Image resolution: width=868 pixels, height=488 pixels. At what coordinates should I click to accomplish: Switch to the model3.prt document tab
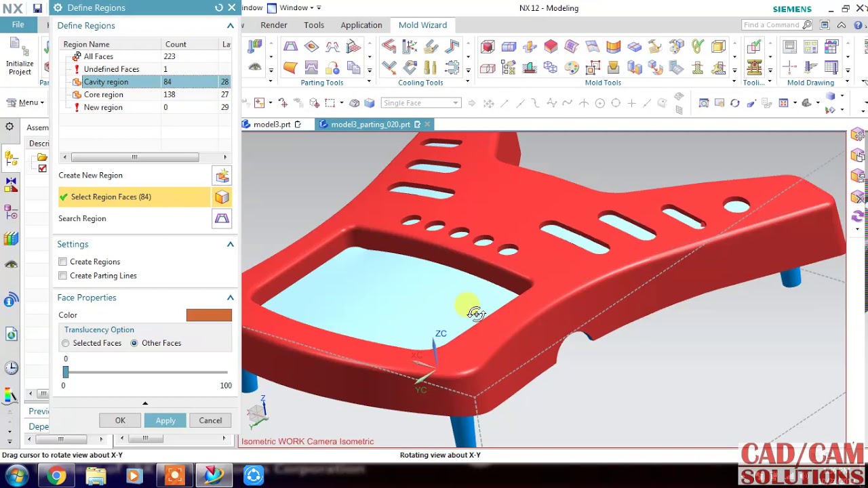(x=272, y=125)
